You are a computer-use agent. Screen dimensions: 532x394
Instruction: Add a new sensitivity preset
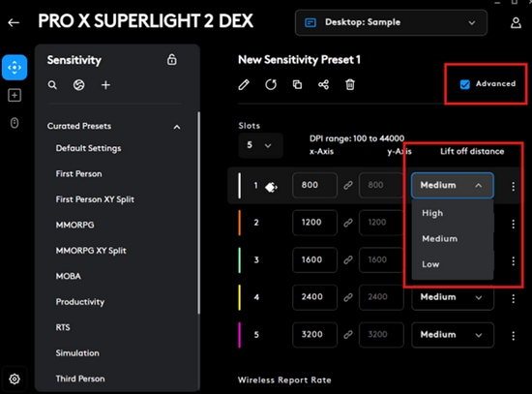pos(105,85)
